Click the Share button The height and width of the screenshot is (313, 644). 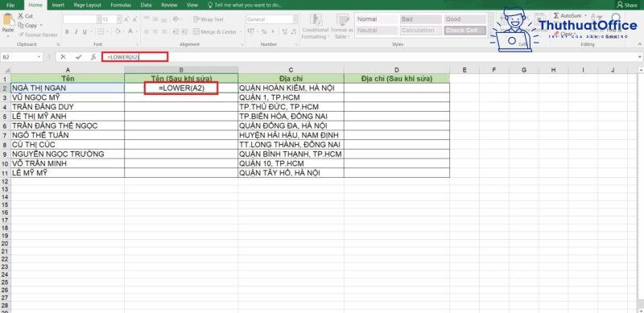point(627,5)
